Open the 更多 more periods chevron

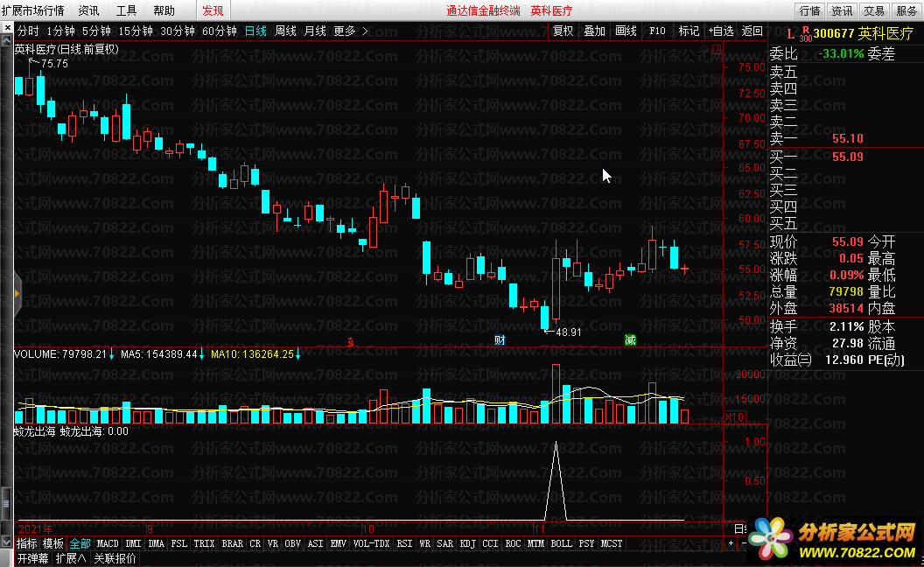(x=365, y=31)
